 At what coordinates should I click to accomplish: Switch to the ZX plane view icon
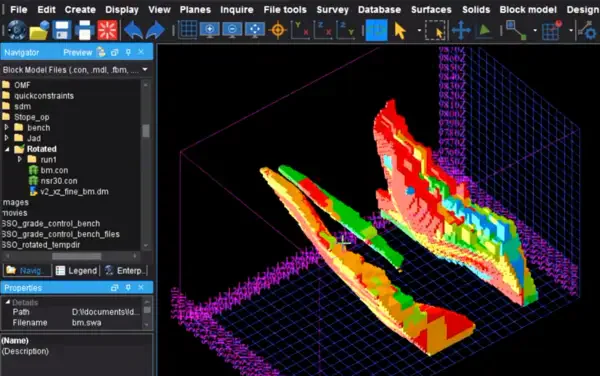(x=323, y=30)
